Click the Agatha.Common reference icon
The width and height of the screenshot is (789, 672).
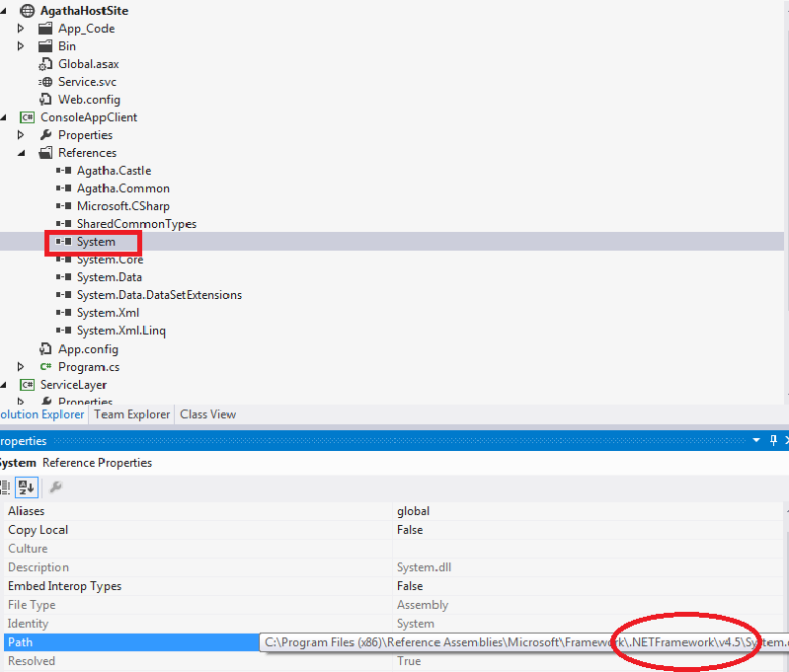coord(63,188)
